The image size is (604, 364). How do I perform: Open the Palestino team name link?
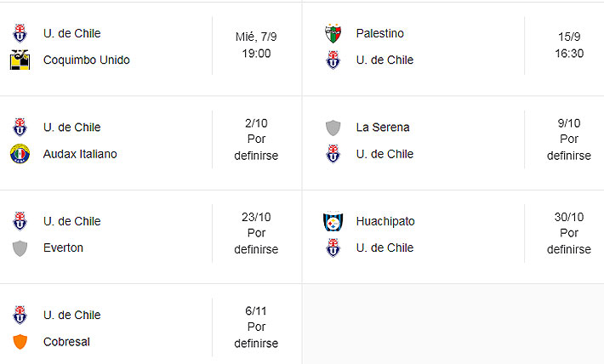point(379,34)
